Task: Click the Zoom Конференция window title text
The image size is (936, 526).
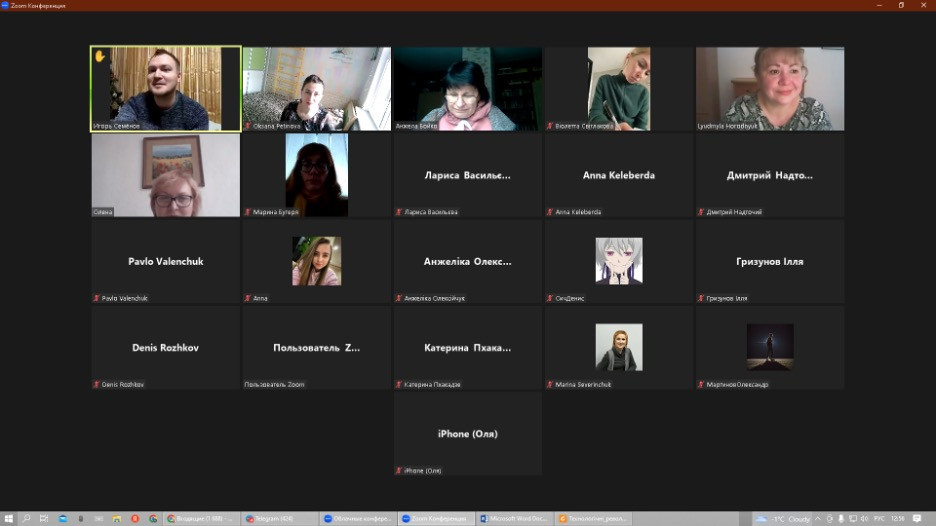Action: (x=38, y=5)
